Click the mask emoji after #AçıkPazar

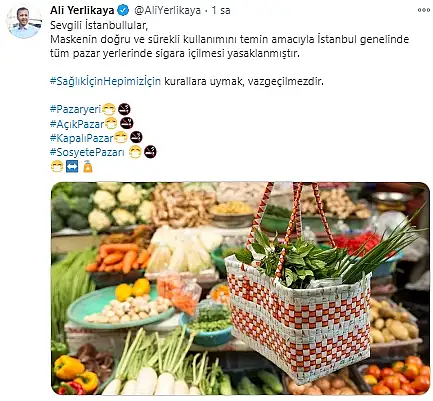(x=111, y=124)
